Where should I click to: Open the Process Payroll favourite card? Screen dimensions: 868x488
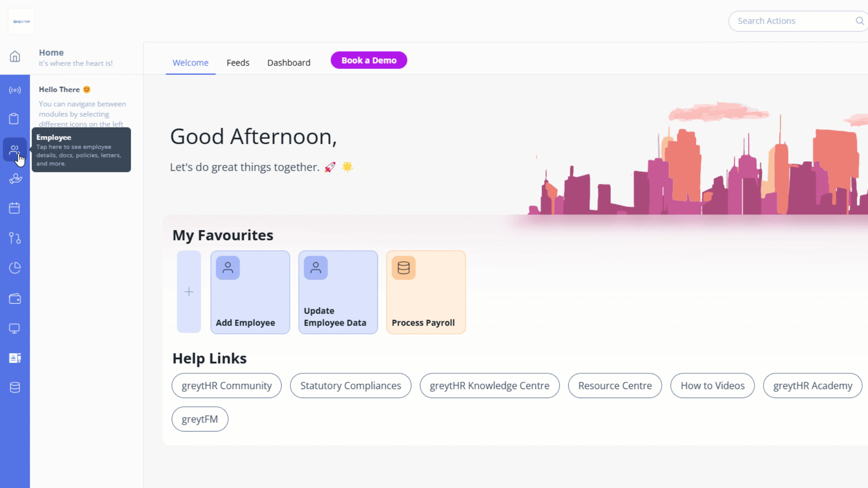pyautogui.click(x=425, y=292)
